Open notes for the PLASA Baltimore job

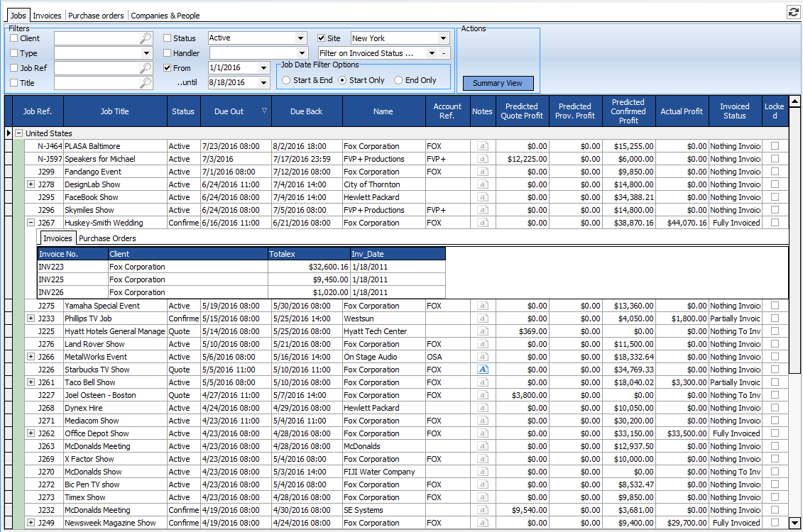pyautogui.click(x=483, y=145)
